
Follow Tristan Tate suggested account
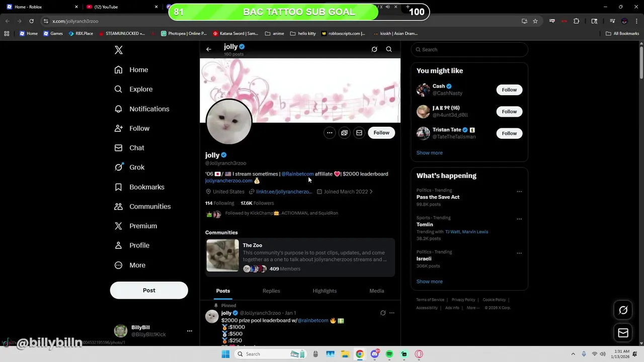tap(509, 133)
